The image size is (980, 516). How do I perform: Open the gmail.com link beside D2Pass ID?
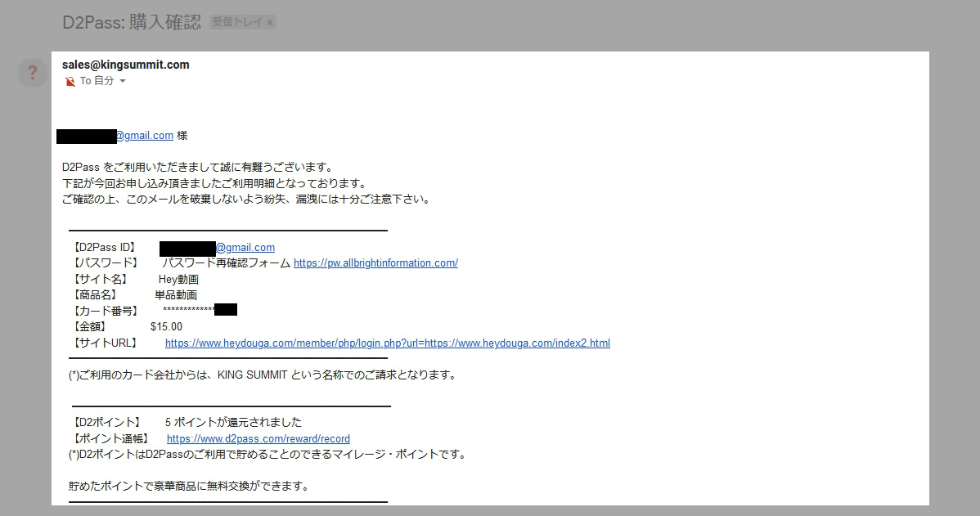point(245,248)
